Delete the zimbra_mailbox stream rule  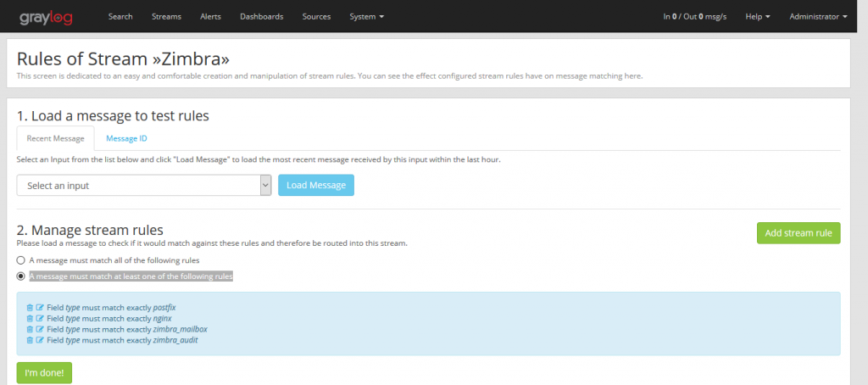tap(30, 329)
